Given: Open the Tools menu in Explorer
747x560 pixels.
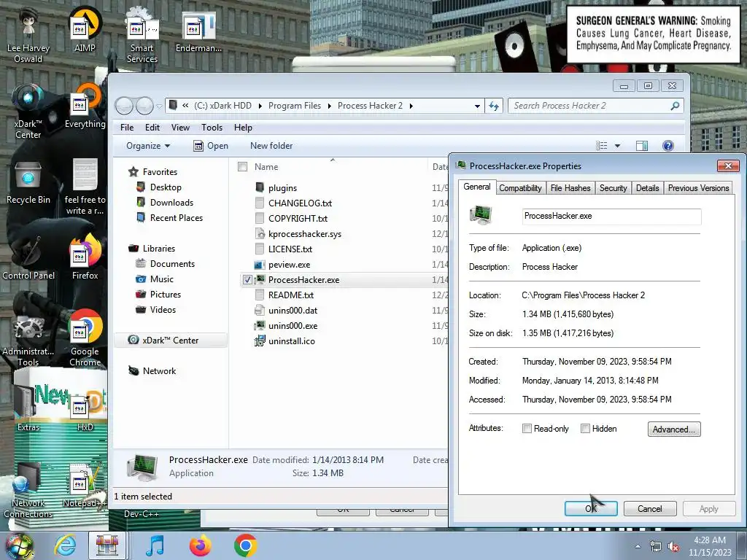Looking at the screenshot, I should point(212,128).
